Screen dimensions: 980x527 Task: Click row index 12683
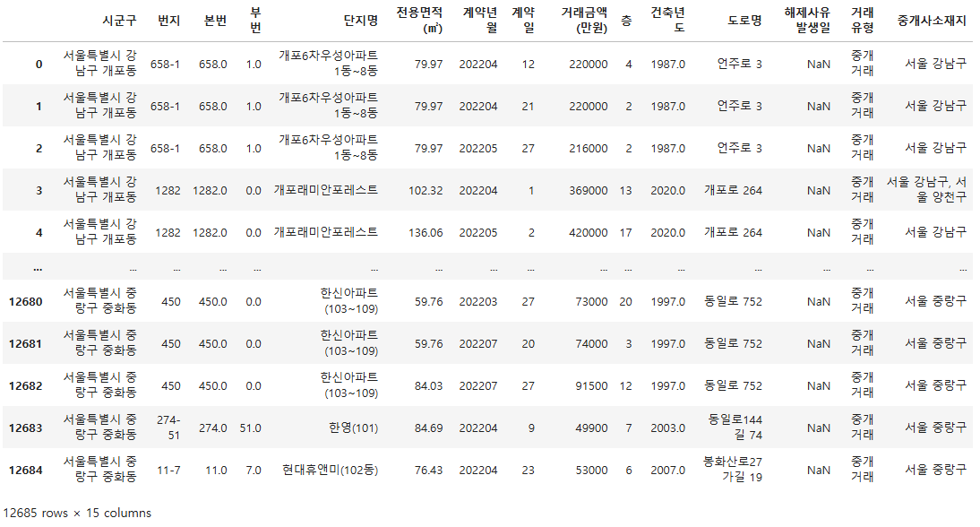coord(26,428)
